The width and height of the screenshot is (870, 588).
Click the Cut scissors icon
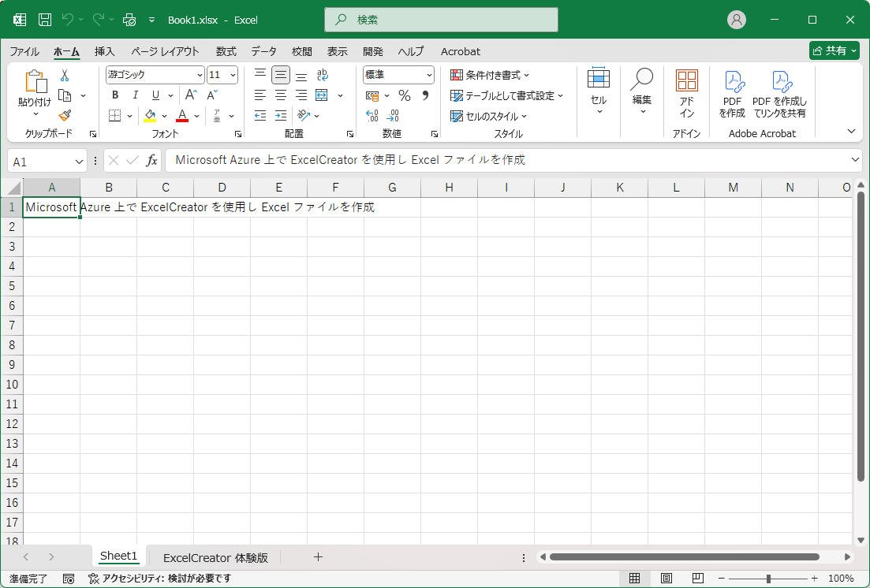pyautogui.click(x=65, y=76)
